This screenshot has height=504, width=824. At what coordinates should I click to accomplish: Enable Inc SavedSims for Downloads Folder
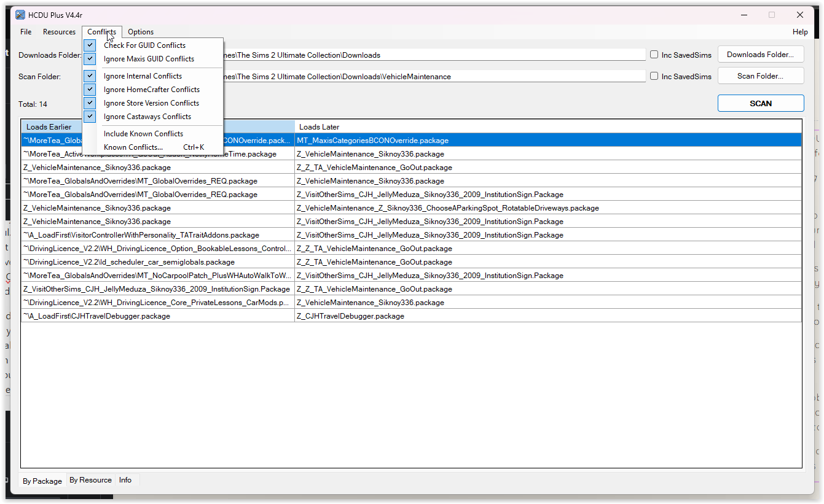(x=654, y=55)
